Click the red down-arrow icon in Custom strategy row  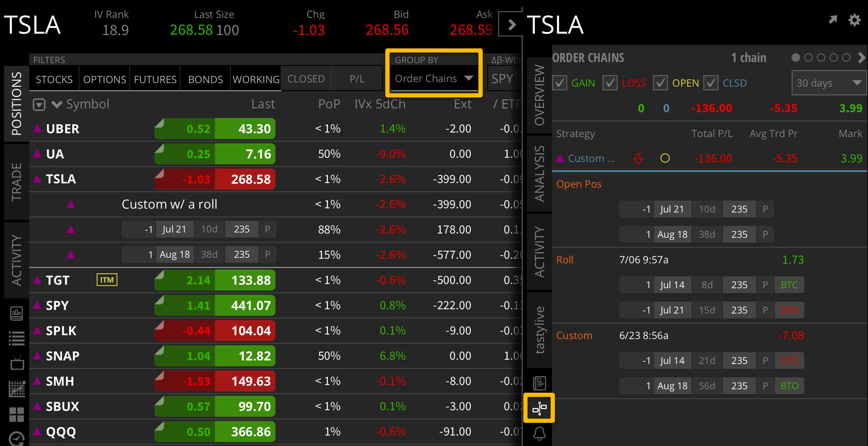pyautogui.click(x=638, y=158)
